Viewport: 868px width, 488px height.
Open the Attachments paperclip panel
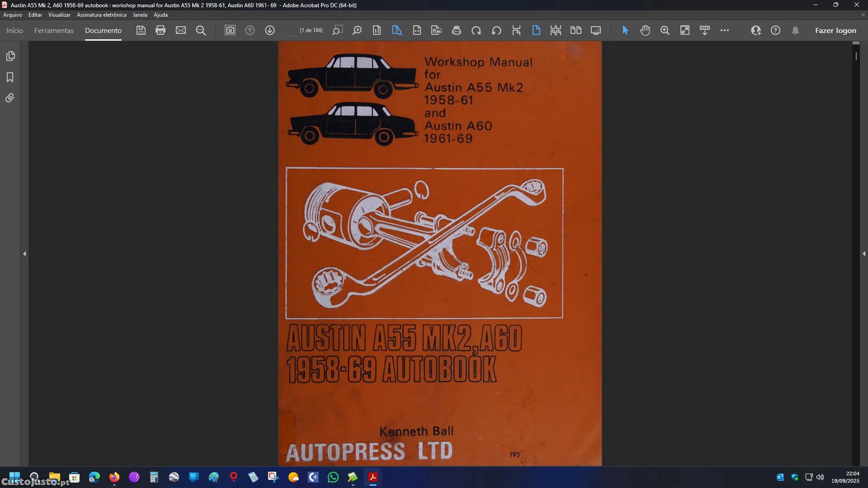(x=10, y=98)
